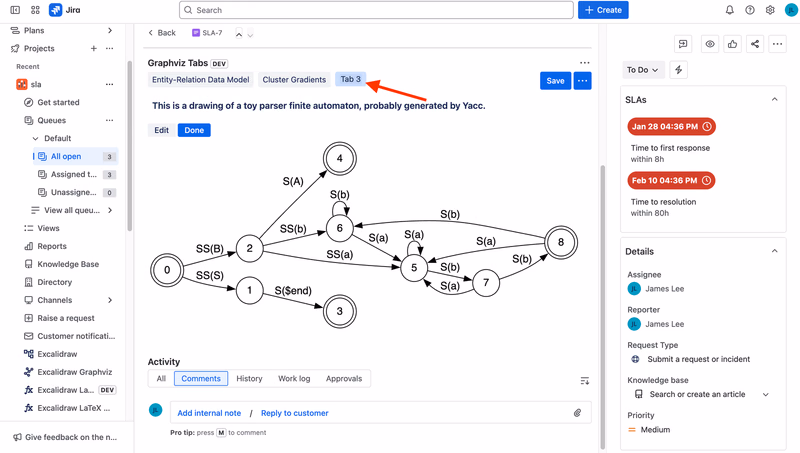Viewport: 800px width, 453px height.
Task: Open the History activity tab
Action: coord(249,379)
